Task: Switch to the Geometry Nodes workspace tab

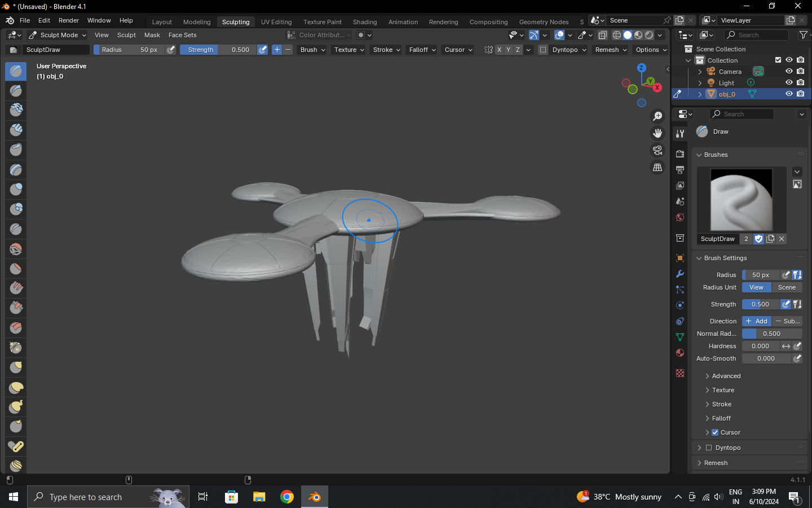Action: (x=544, y=22)
